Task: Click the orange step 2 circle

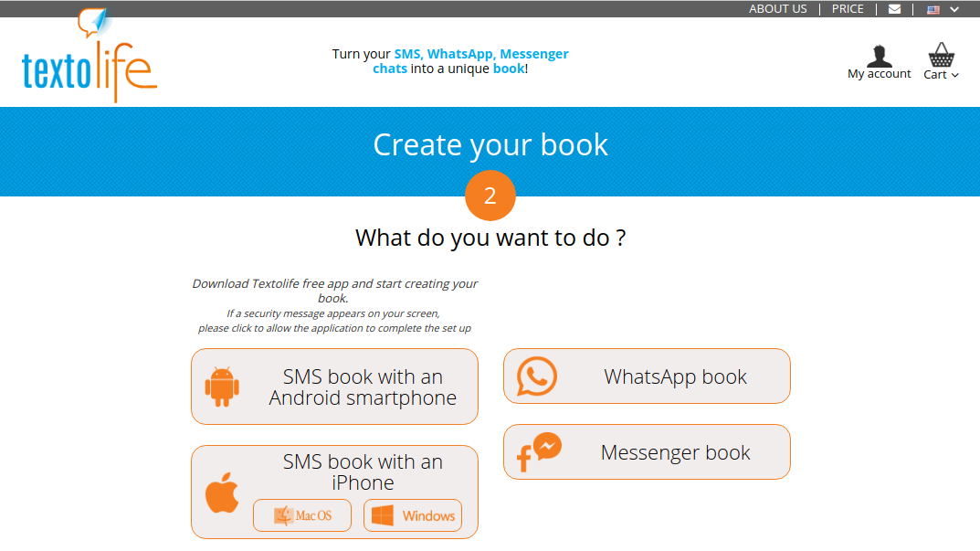Action: [x=490, y=196]
